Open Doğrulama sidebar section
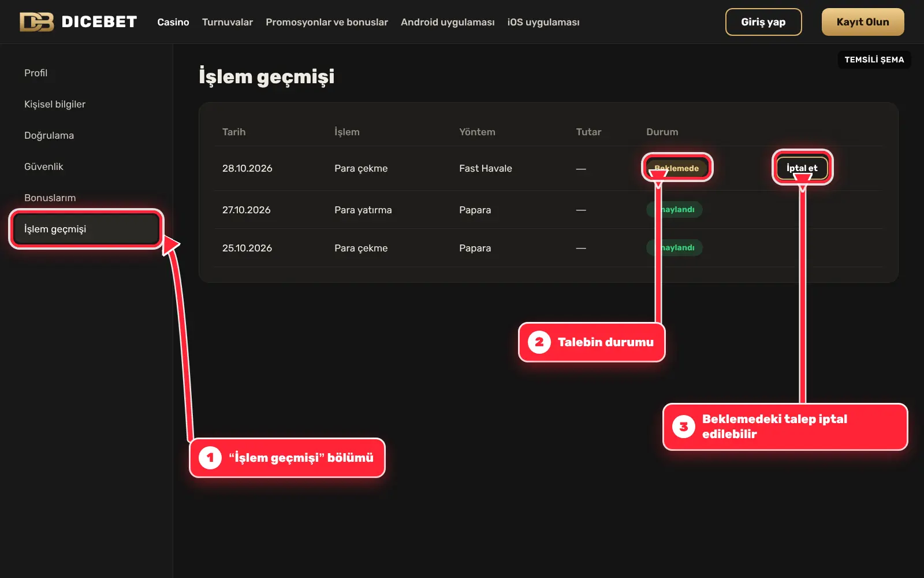Viewport: 924px width, 578px height. coord(49,135)
